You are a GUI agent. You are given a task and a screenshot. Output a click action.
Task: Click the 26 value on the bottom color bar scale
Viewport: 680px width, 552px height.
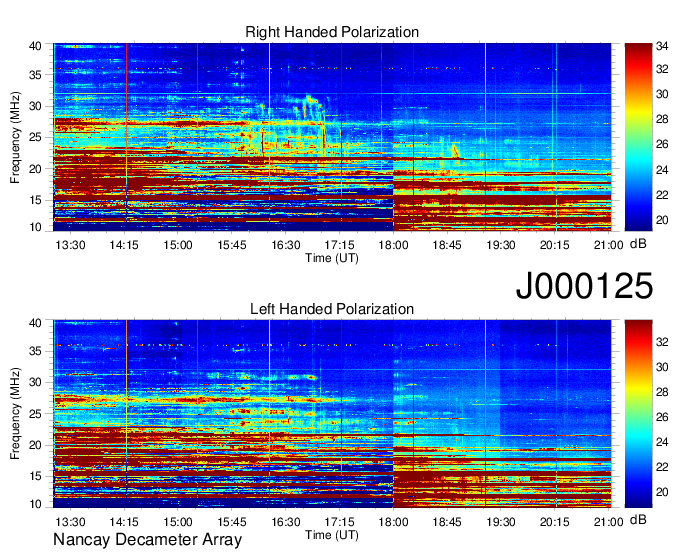coord(662,417)
